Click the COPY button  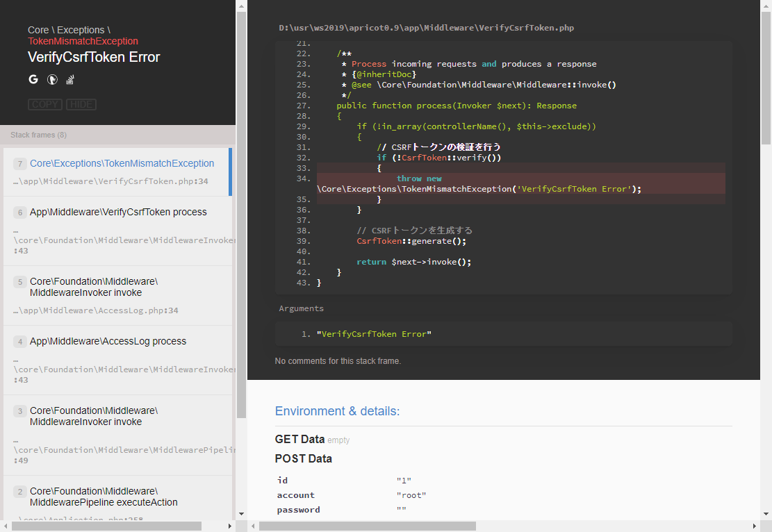(45, 104)
